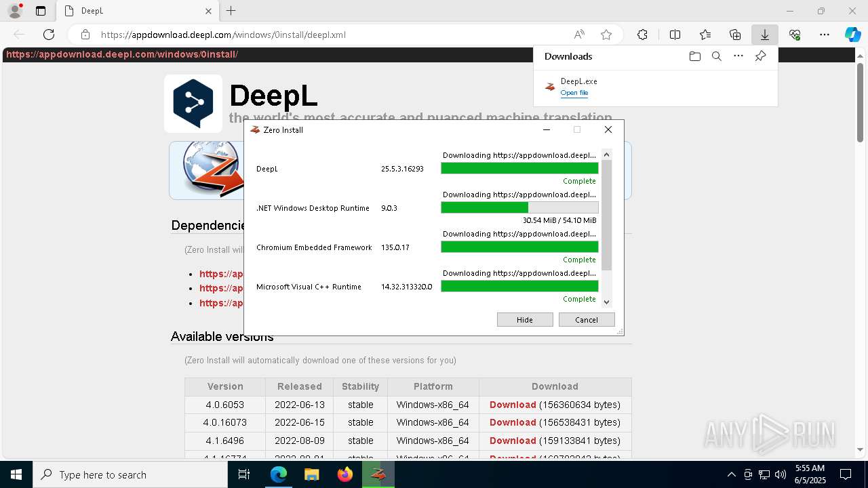Screen dimensions: 868x488
Task: Reload the page with refresh icon
Action: click(49, 35)
